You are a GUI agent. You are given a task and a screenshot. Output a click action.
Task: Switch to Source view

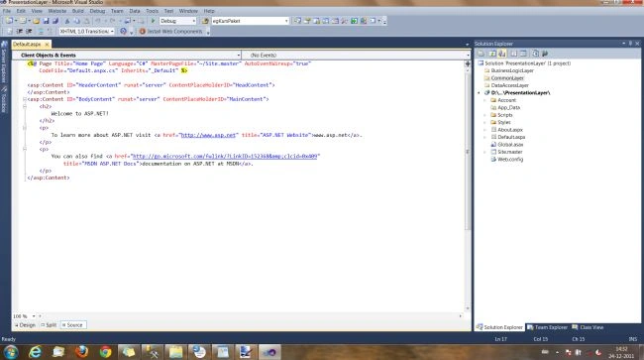(x=72, y=325)
